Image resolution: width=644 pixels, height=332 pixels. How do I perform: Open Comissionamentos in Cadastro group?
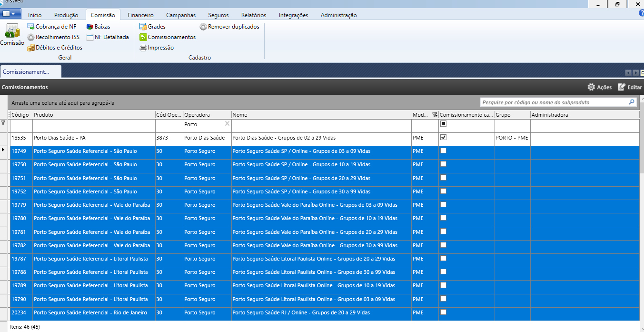coord(168,37)
